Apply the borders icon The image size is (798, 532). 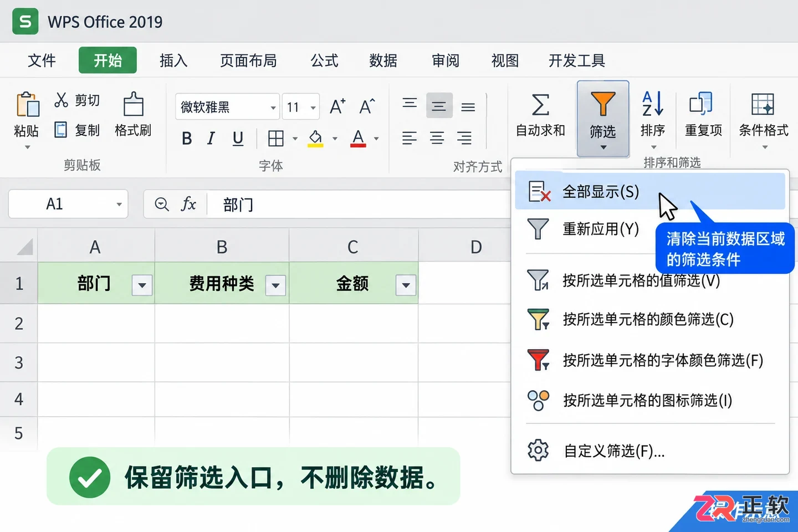(x=275, y=138)
